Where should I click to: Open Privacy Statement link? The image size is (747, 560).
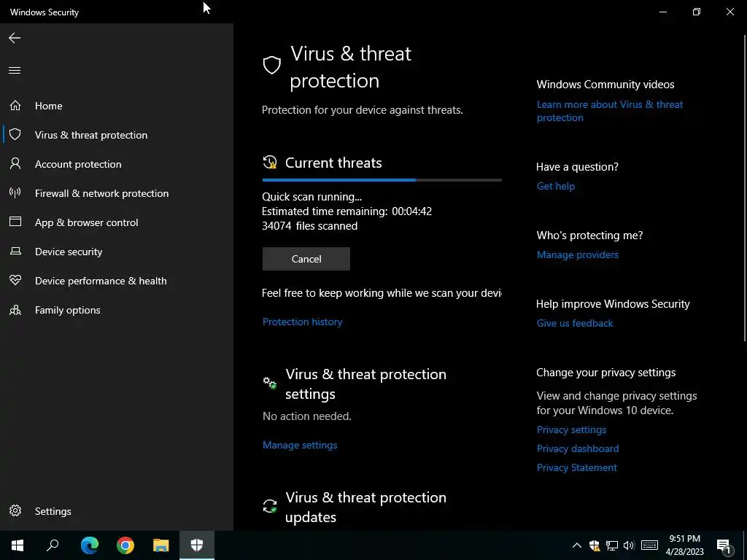pyautogui.click(x=576, y=467)
